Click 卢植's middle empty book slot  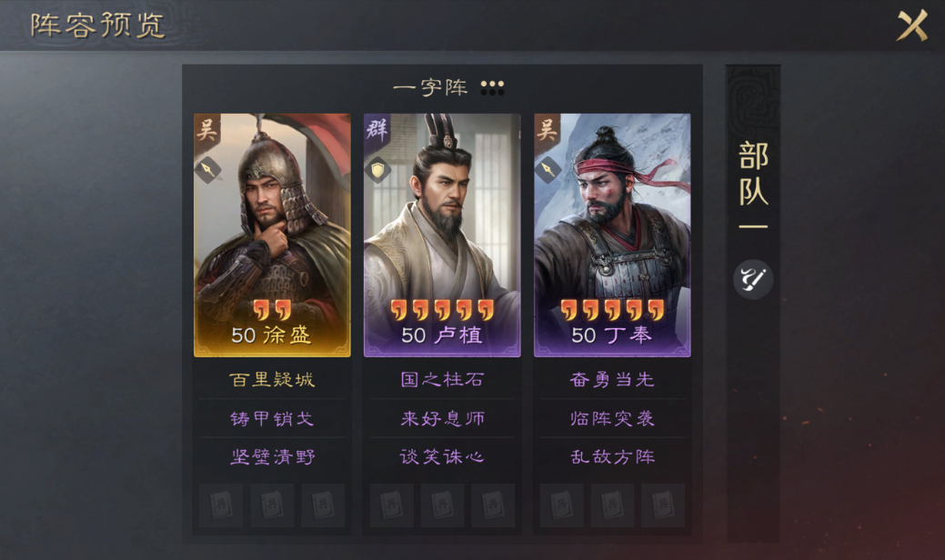pyautogui.click(x=442, y=505)
